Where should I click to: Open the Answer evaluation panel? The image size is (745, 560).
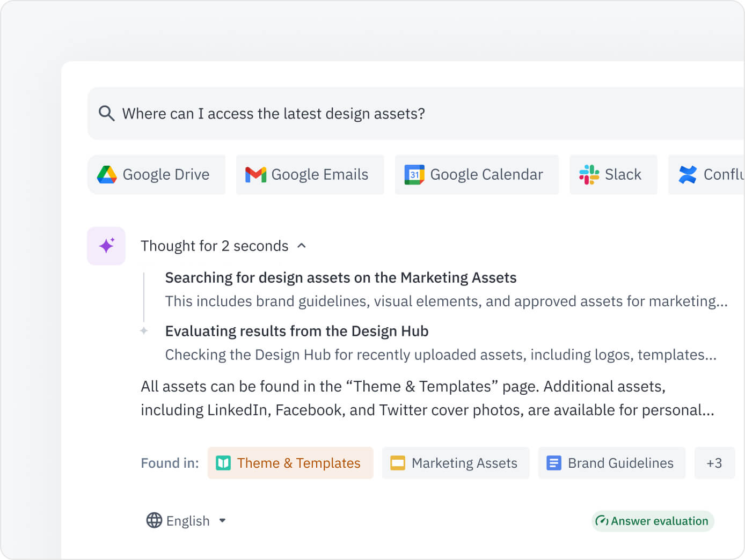[x=652, y=520]
